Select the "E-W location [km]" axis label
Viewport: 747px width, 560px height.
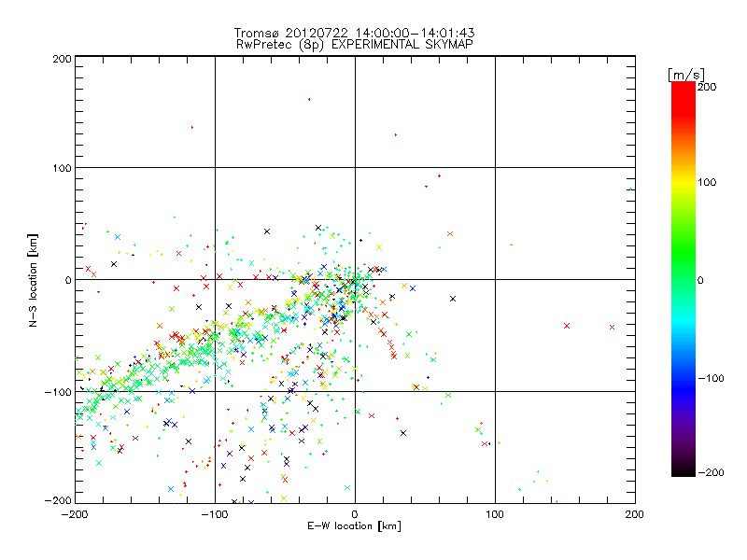[x=354, y=525]
